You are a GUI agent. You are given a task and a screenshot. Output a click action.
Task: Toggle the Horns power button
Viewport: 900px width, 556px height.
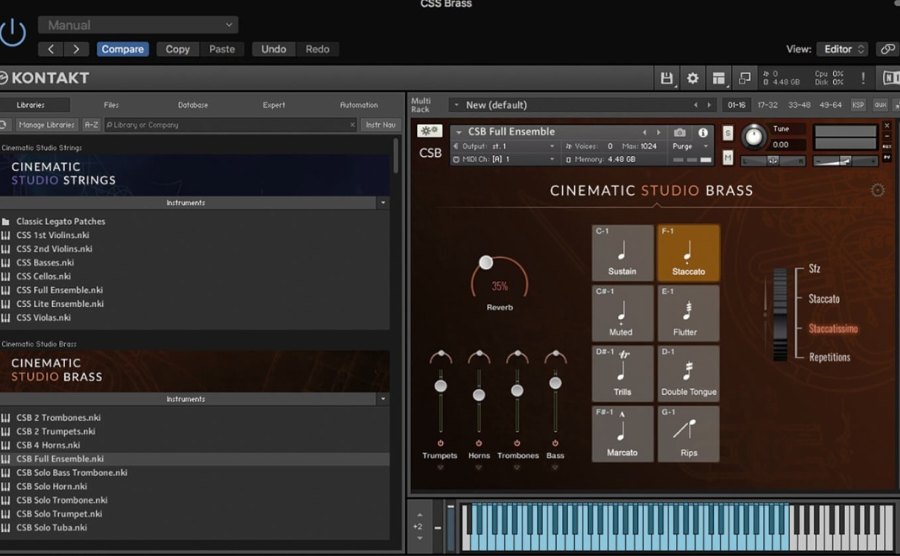[479, 443]
